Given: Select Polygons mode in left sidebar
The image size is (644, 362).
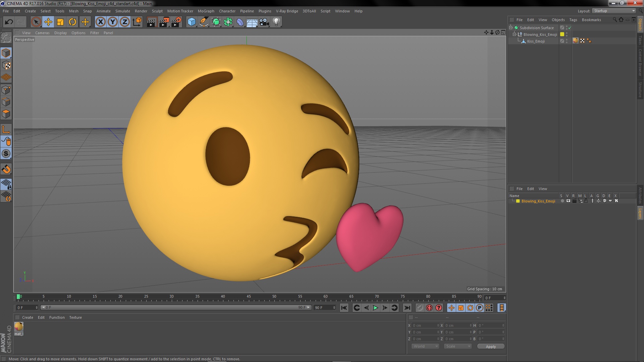Looking at the screenshot, I should pyautogui.click(x=6, y=114).
